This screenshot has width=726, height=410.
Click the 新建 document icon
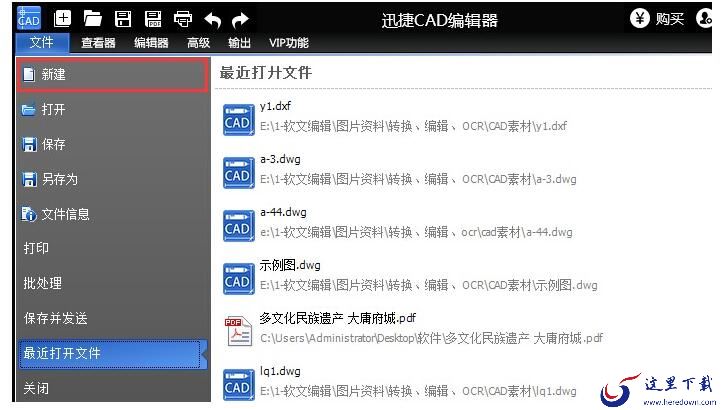click(x=29, y=75)
